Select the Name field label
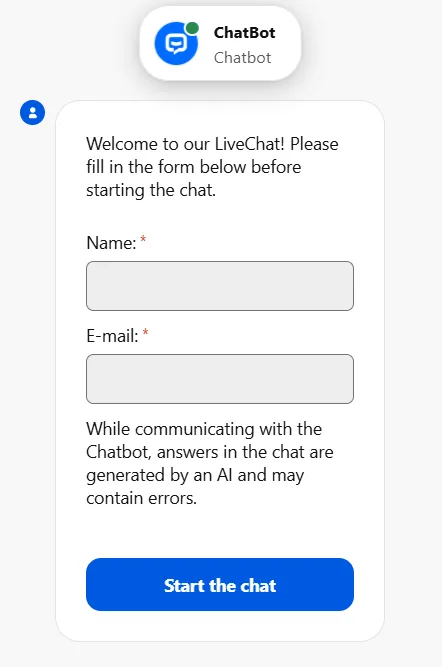Image resolution: width=442 pixels, height=667 pixels. (111, 243)
